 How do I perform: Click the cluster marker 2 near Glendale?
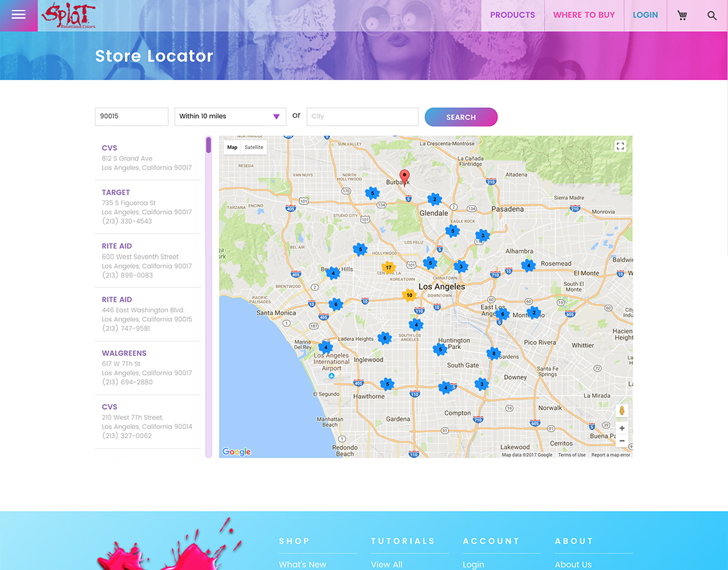coord(435,199)
